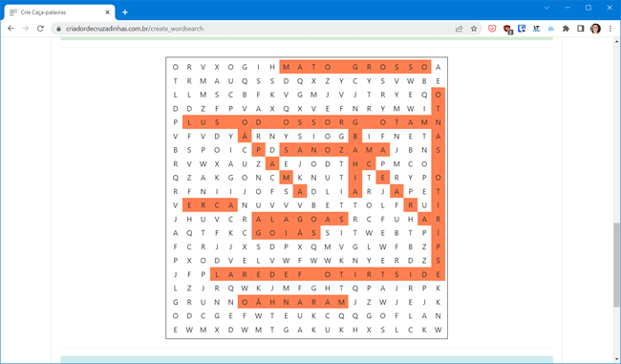View site security lock information

tap(58, 29)
